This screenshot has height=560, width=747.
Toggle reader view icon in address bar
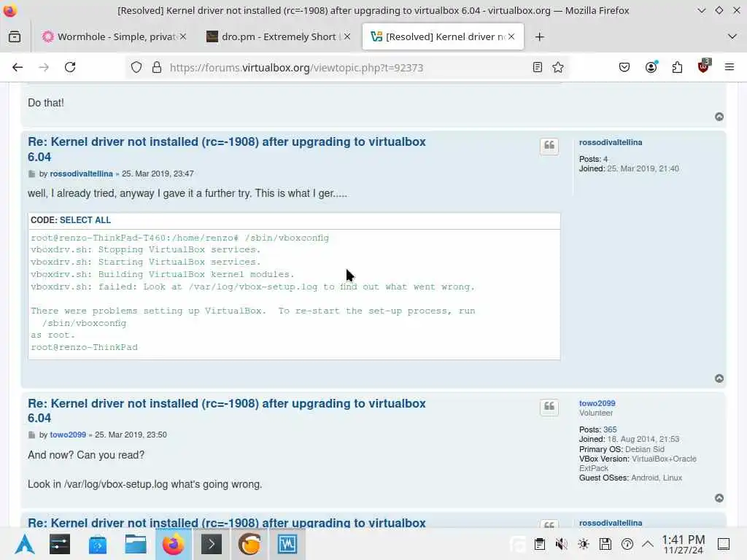(x=538, y=68)
